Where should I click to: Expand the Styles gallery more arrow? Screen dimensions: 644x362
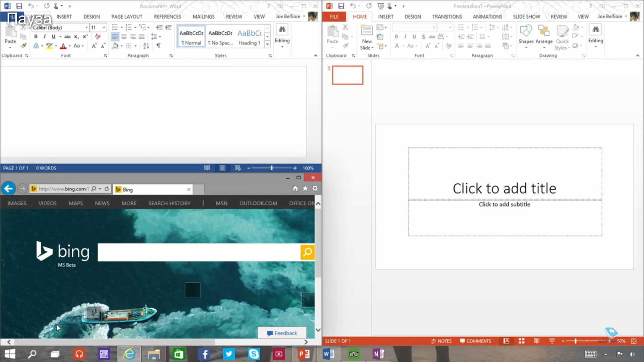pyautogui.click(x=267, y=44)
